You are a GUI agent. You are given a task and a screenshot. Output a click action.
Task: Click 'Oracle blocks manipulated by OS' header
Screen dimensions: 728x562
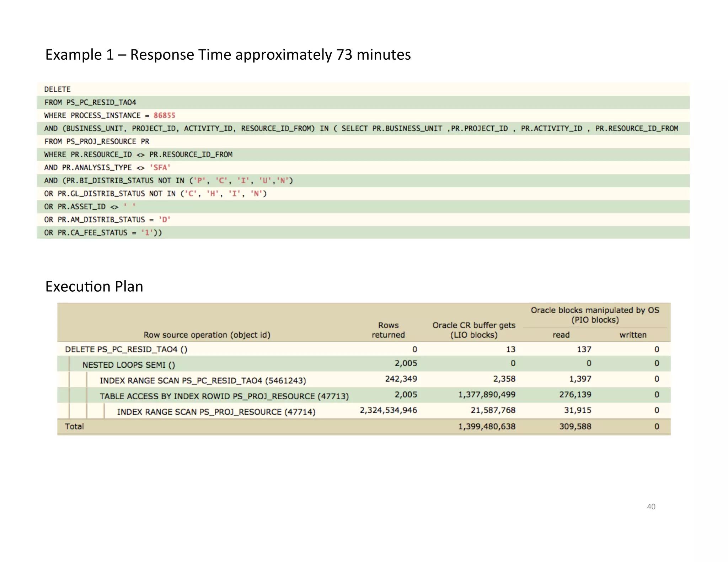[595, 315]
